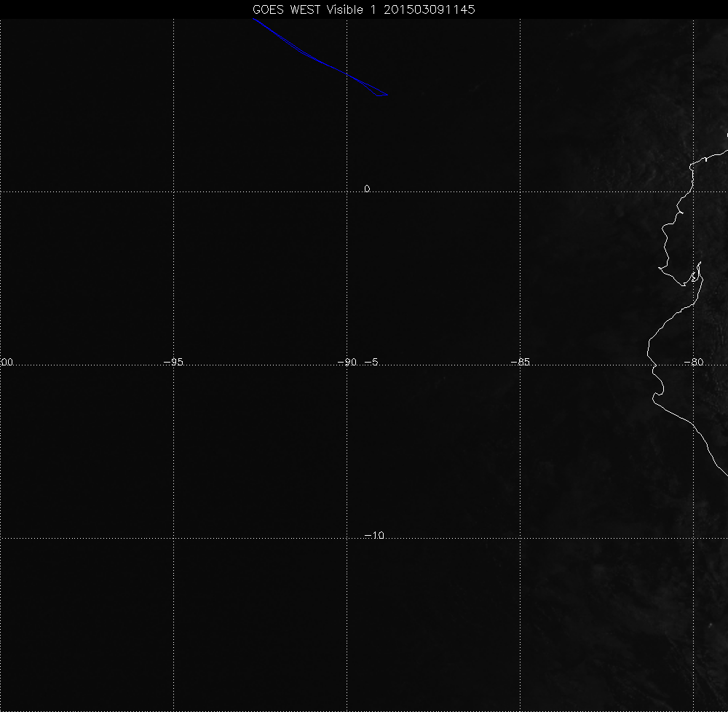The width and height of the screenshot is (728, 712).
Task: Click grid intersection of equator and -85 meridian
Action: [521, 192]
